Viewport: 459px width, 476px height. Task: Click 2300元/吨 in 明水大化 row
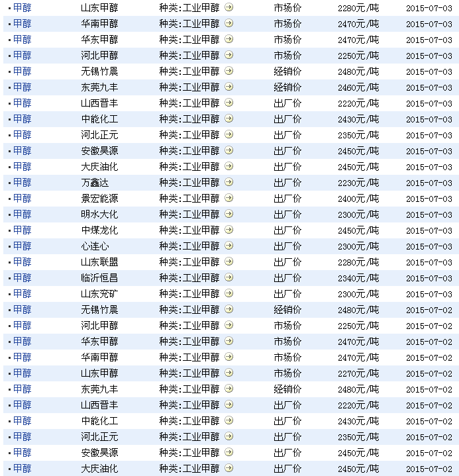[x=358, y=214]
